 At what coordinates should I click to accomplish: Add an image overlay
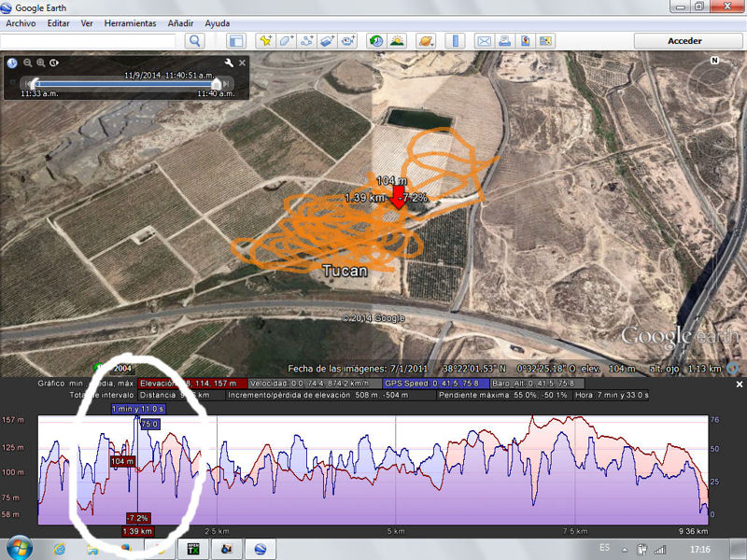click(x=328, y=41)
